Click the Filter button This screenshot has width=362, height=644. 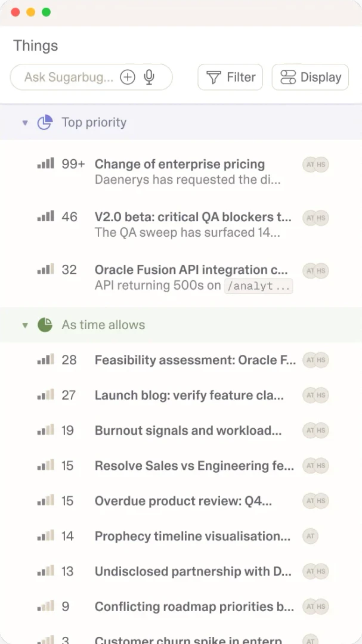[x=230, y=77]
